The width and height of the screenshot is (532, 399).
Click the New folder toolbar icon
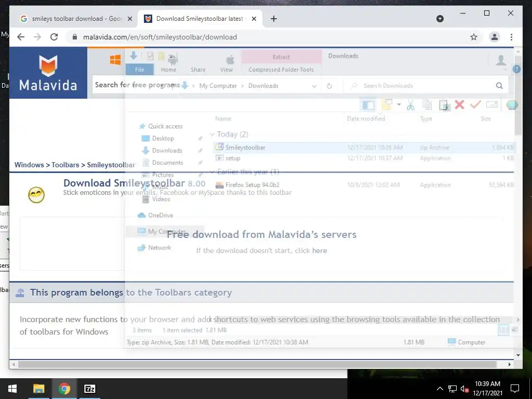[387, 105]
